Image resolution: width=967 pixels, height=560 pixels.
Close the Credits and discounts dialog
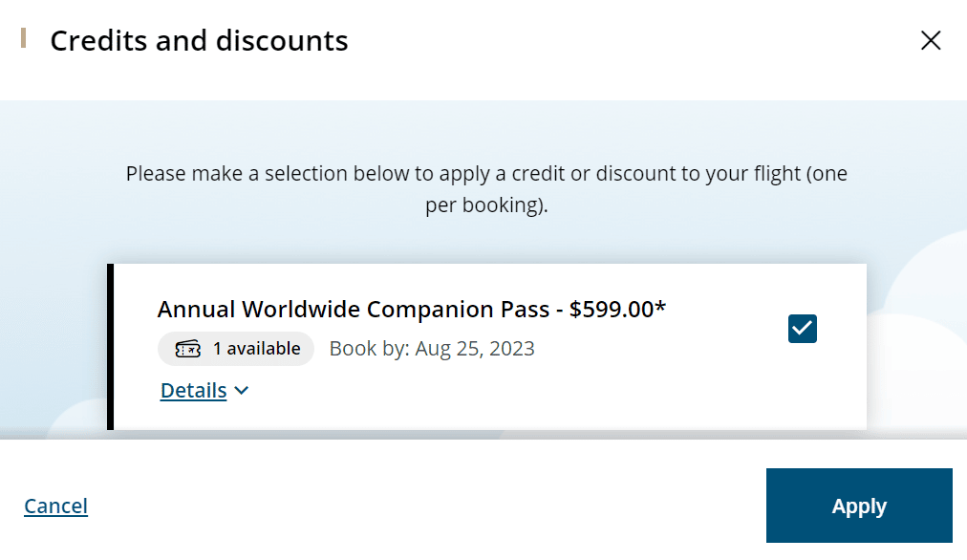[x=930, y=40]
